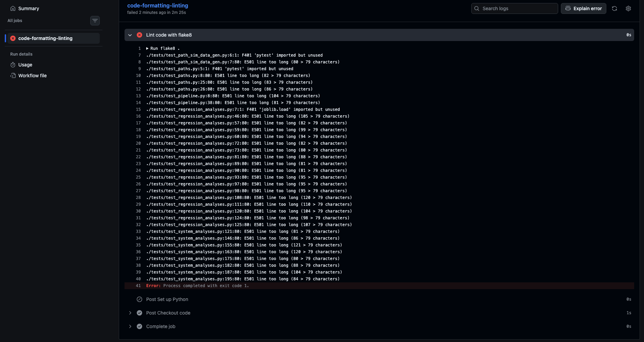Click the 'failed 2 minutes ago in 2m 25s' status text
Screen dimensions: 644x342
coord(156,13)
